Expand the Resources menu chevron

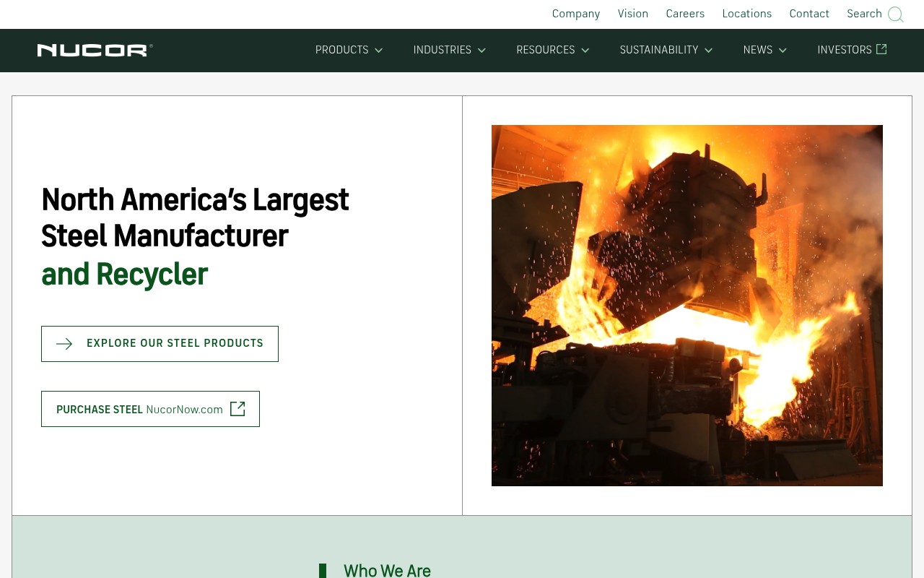click(585, 51)
